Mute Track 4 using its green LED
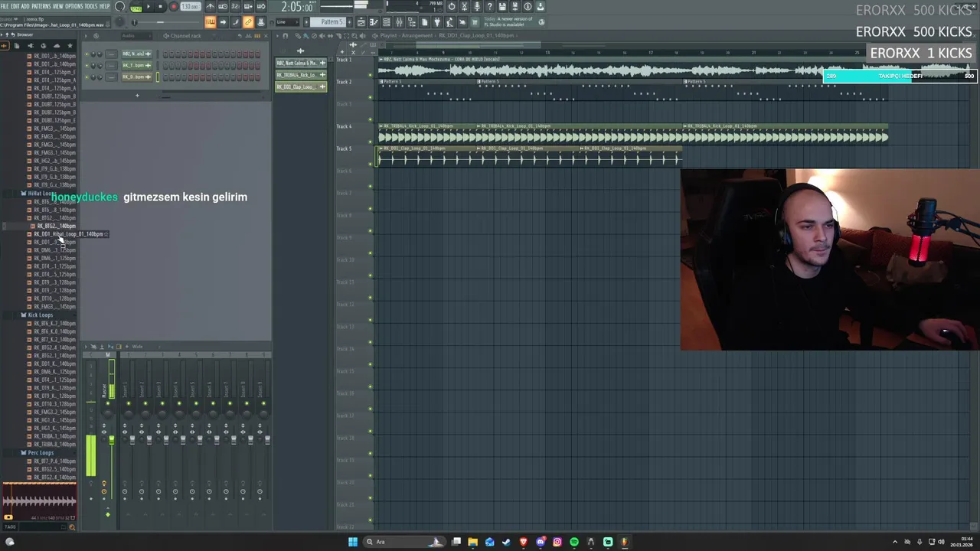 coord(371,142)
